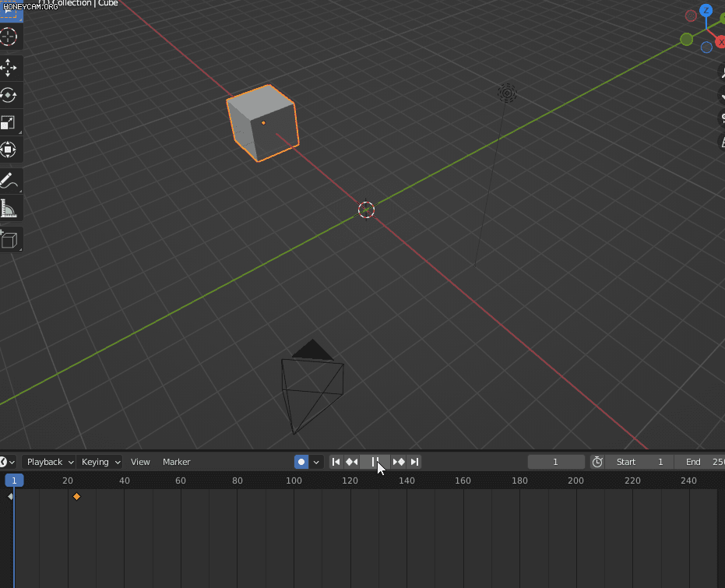Click frame 100 on the timeline ruler
Image resolution: width=725 pixels, height=588 pixels.
pos(294,481)
